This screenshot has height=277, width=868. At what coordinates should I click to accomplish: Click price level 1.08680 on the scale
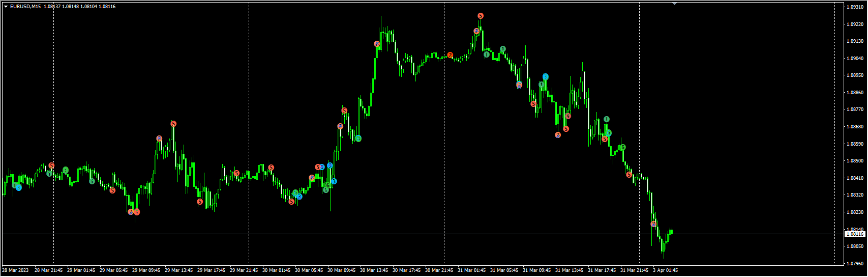(x=855, y=127)
